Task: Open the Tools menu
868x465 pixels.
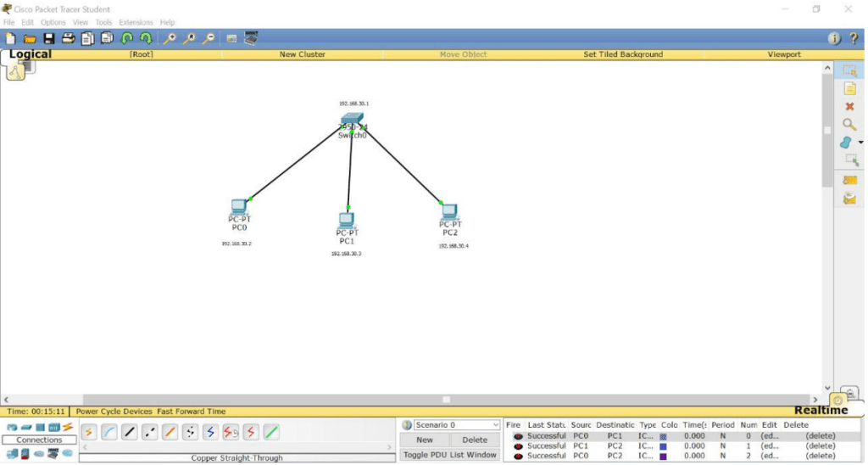Action: click(103, 22)
